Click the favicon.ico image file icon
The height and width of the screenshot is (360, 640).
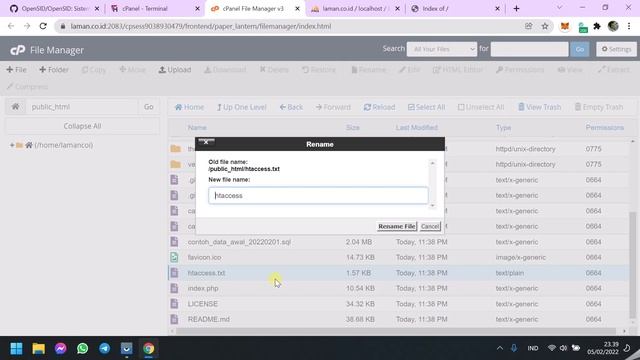(174, 257)
